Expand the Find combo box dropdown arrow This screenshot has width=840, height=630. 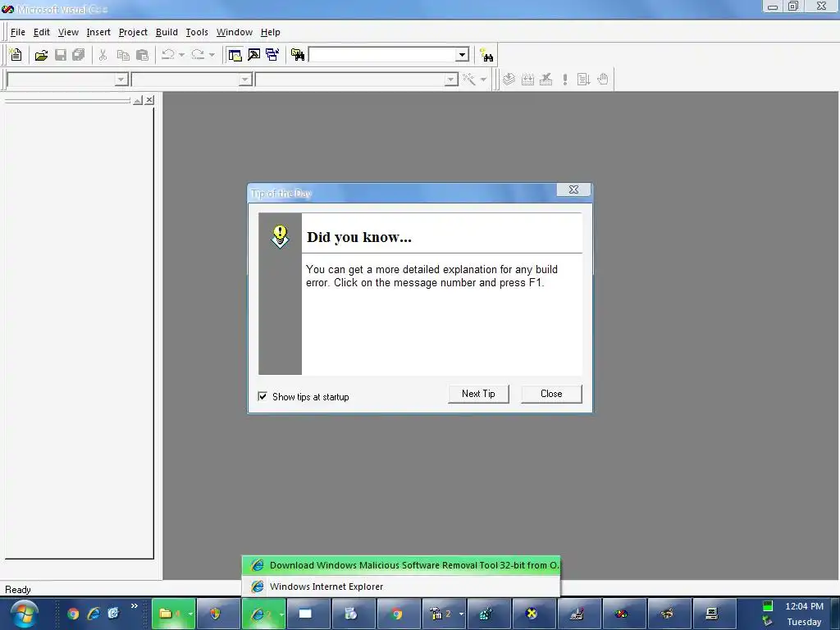point(463,55)
